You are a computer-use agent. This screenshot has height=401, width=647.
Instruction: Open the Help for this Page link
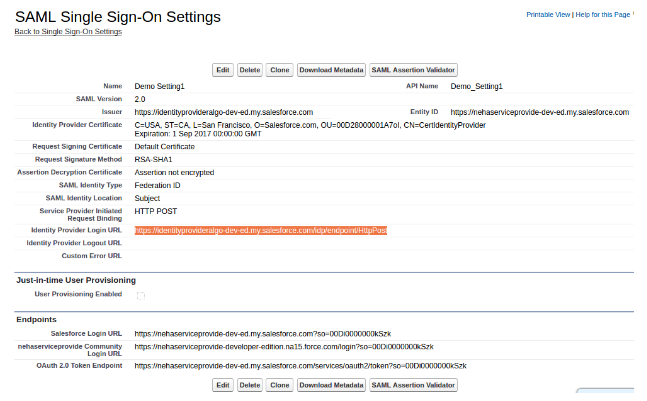(603, 14)
